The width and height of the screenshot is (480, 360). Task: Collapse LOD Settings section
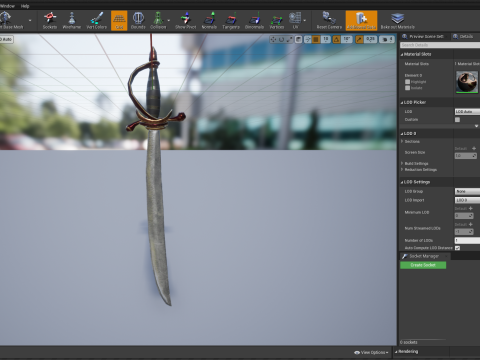pos(402,182)
